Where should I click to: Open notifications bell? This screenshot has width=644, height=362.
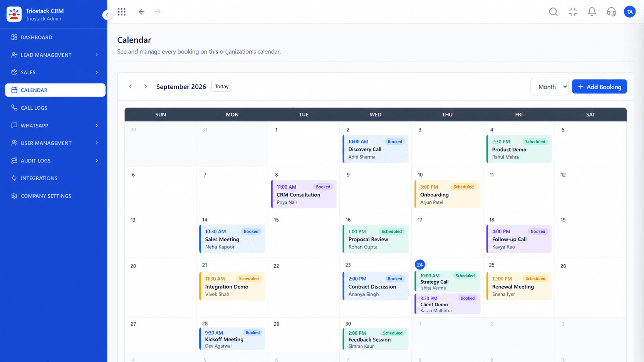(x=592, y=12)
